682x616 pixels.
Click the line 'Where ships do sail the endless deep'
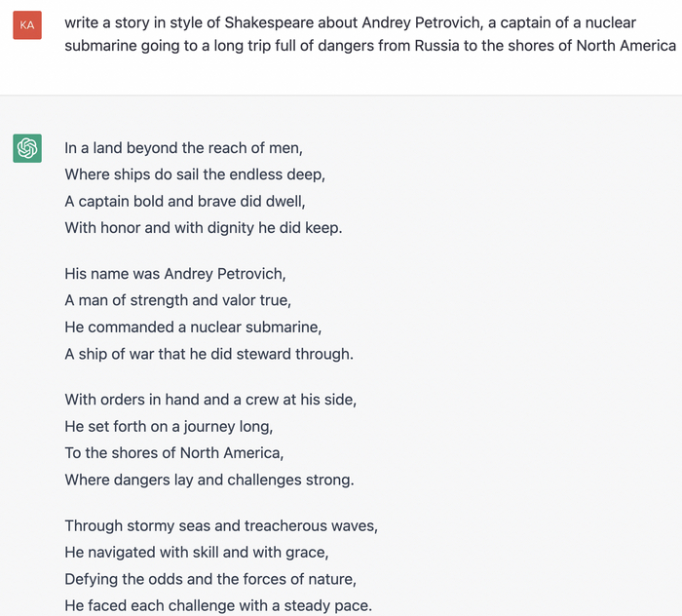(x=195, y=174)
